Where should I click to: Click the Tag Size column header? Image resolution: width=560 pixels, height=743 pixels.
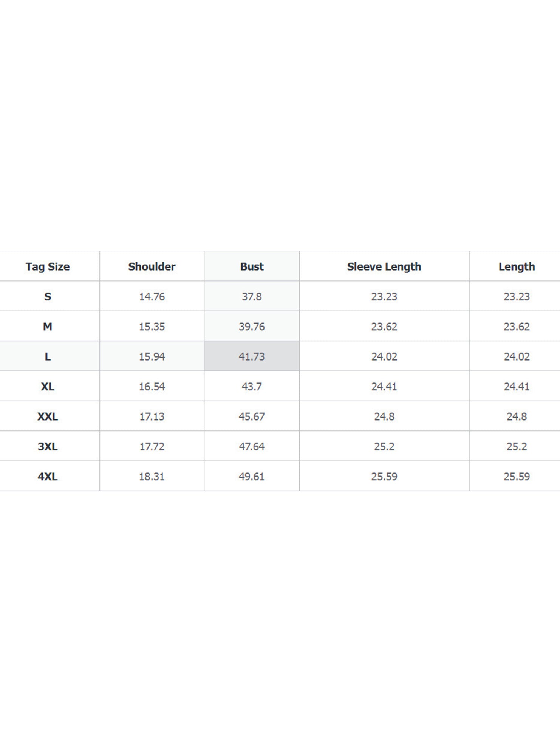coord(48,266)
